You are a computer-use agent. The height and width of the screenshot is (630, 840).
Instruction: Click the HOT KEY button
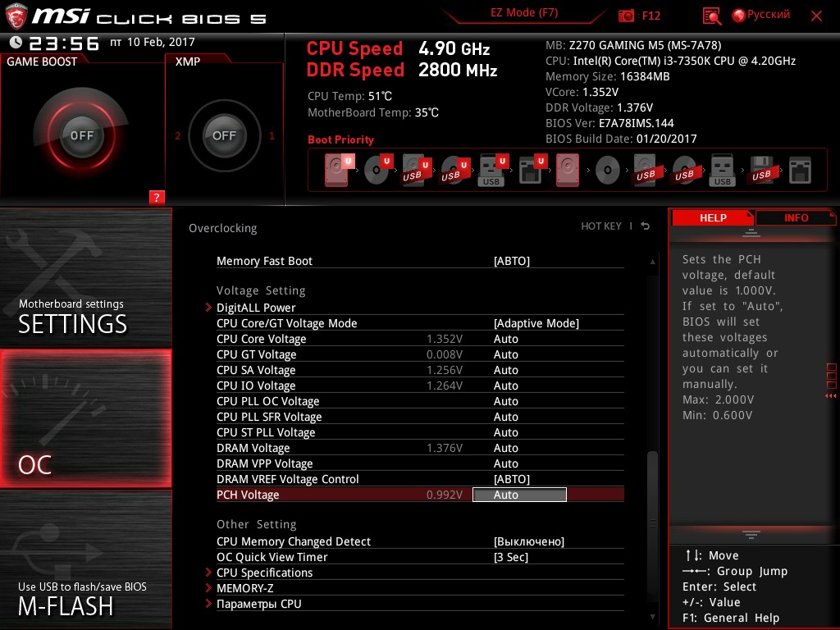coord(601,226)
